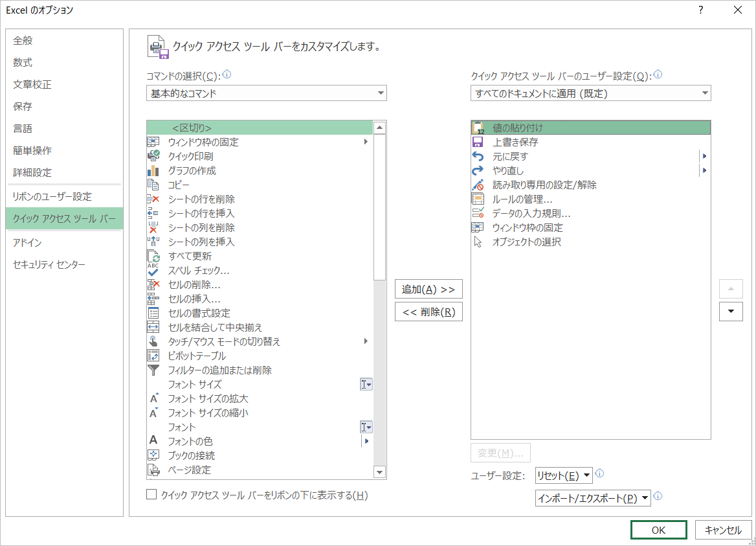Select the Undo (元に戻す) item icon
Screen dimensions: 756x546
[477, 155]
